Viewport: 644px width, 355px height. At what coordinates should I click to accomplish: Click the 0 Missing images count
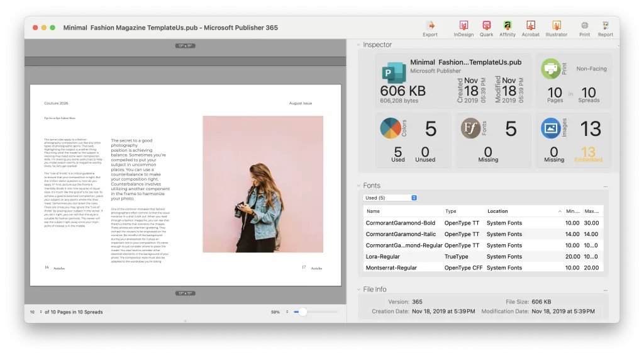point(554,154)
